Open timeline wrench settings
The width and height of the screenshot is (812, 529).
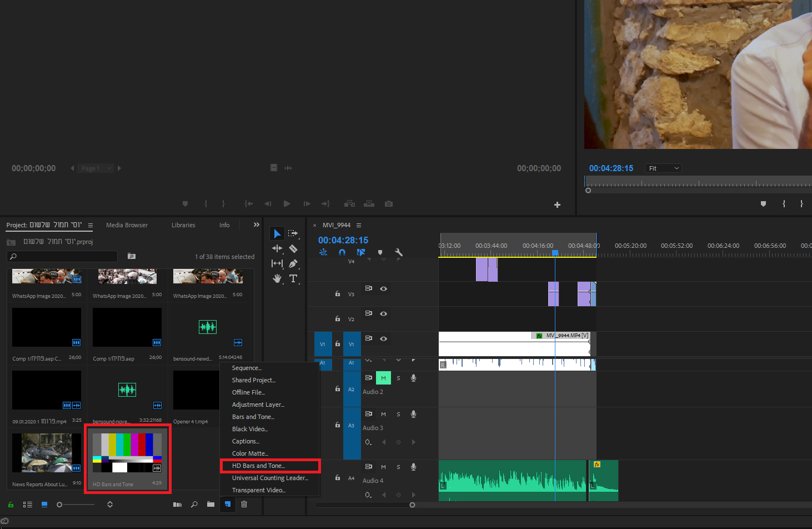[x=398, y=252]
